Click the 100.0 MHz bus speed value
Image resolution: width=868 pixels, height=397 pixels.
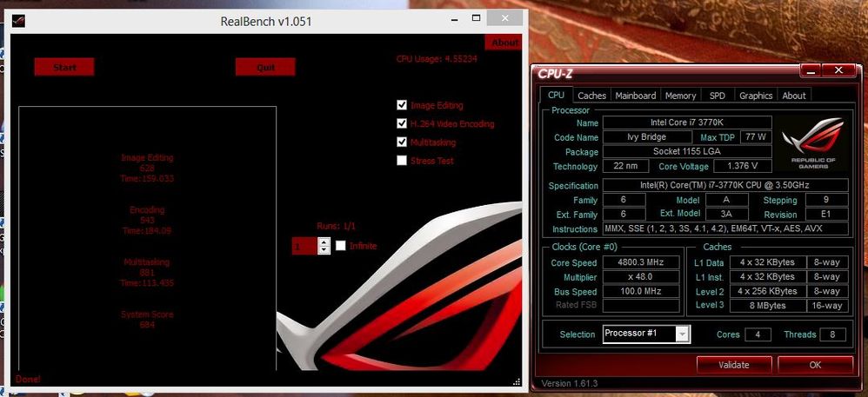point(640,291)
